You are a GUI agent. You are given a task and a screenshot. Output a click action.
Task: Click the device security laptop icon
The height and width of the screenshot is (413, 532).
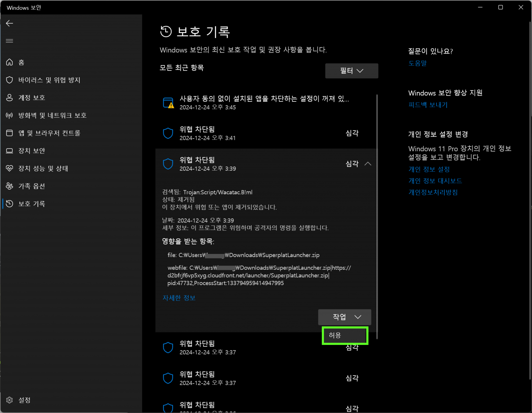point(9,151)
